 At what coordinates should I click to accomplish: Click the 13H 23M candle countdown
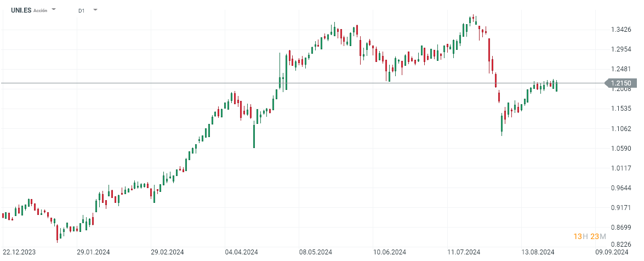point(590,236)
